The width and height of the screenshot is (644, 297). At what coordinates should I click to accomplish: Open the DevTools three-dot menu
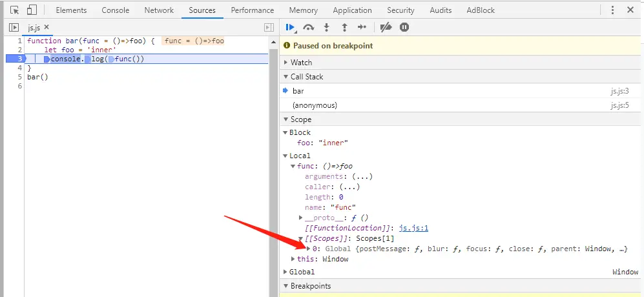tap(613, 10)
